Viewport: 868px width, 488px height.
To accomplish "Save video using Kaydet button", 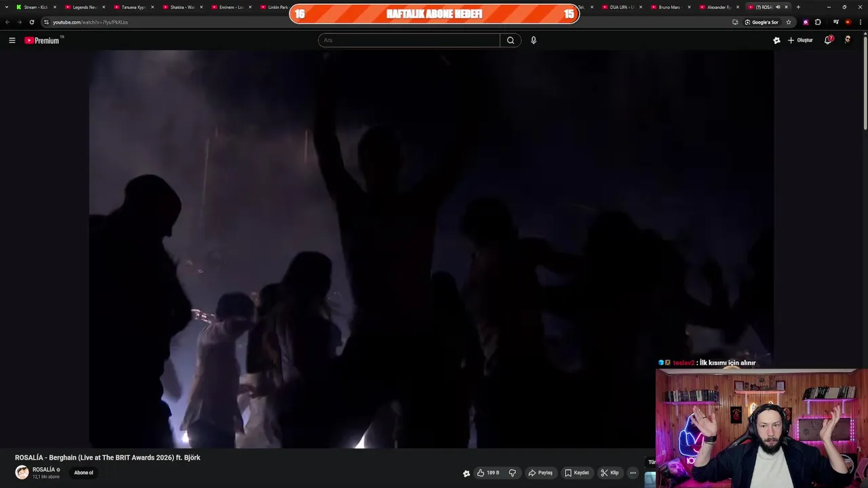I will click(x=577, y=473).
